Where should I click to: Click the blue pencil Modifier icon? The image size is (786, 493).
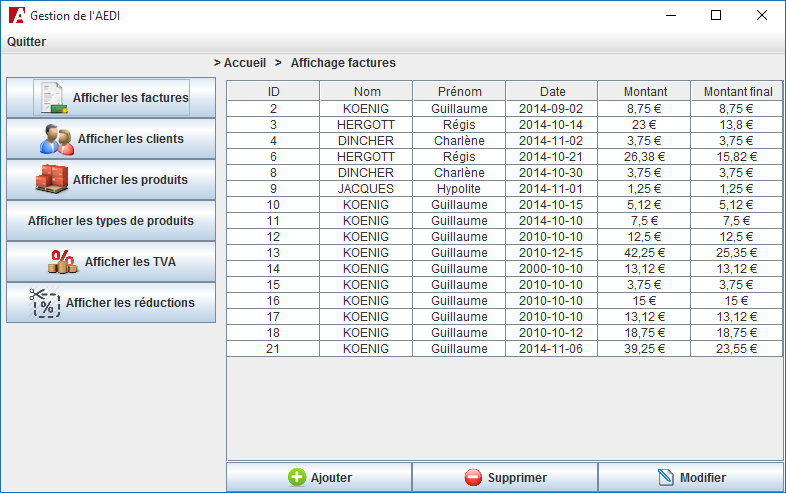[x=666, y=478]
